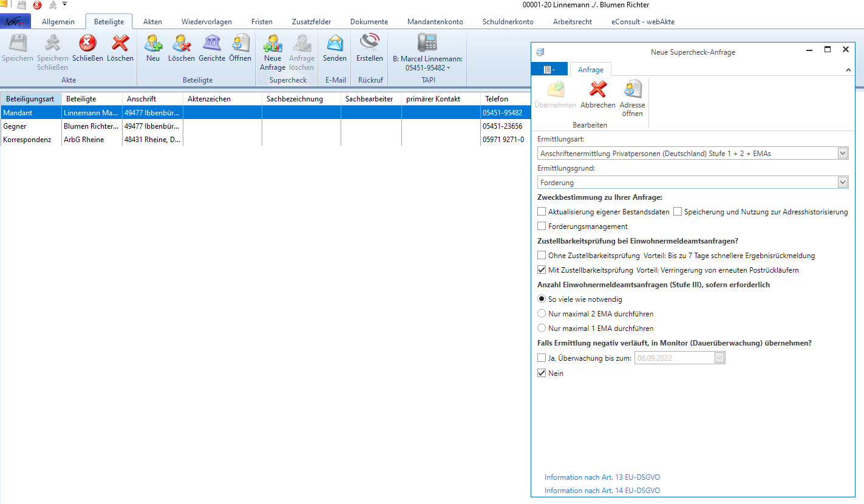
Task: Check Aktualisierung eigener Bestandsdaten
Action: pyautogui.click(x=542, y=212)
